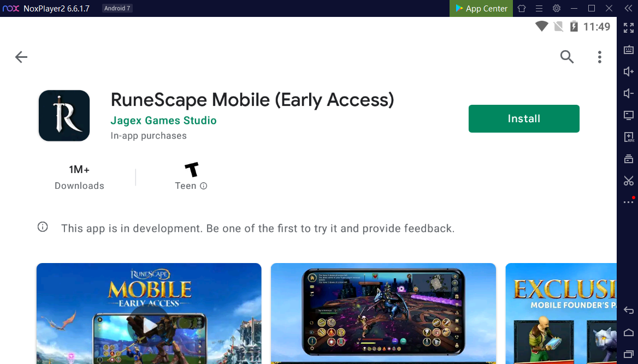
Task: Open the Nox install-APK sidebar icon
Action: pos(629,137)
